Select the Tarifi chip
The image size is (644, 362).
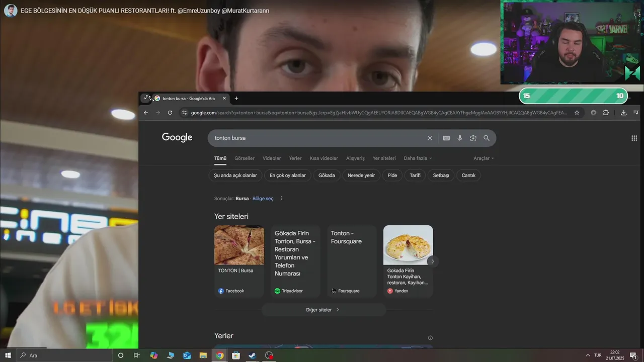point(415,175)
